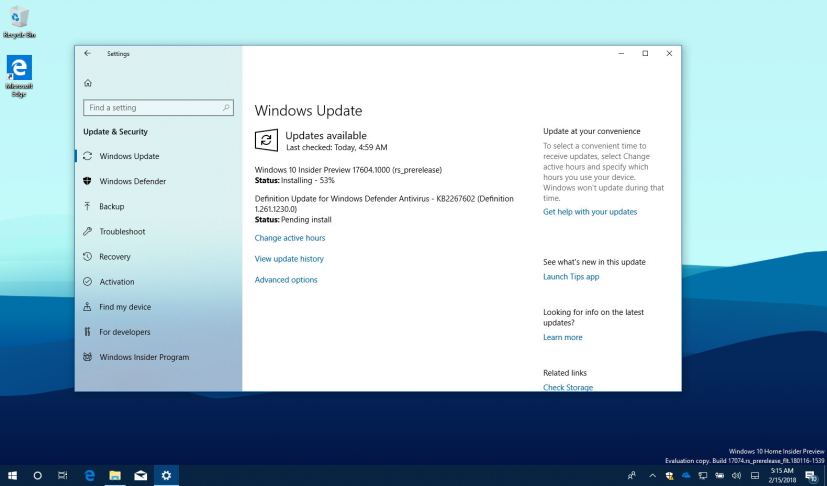Screen dimensions: 827x486
Task: Select the Microsoft Edge desktop shortcut
Action: click(x=19, y=76)
